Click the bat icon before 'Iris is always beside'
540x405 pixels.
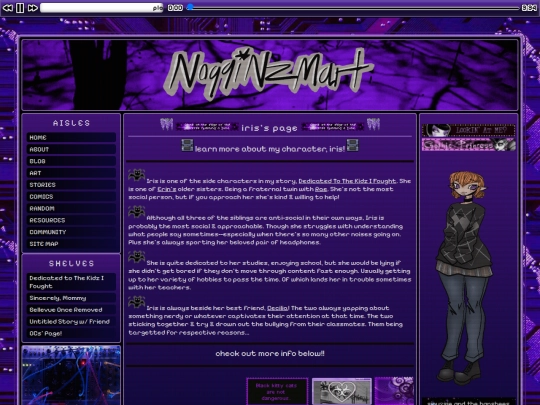tap(136, 302)
